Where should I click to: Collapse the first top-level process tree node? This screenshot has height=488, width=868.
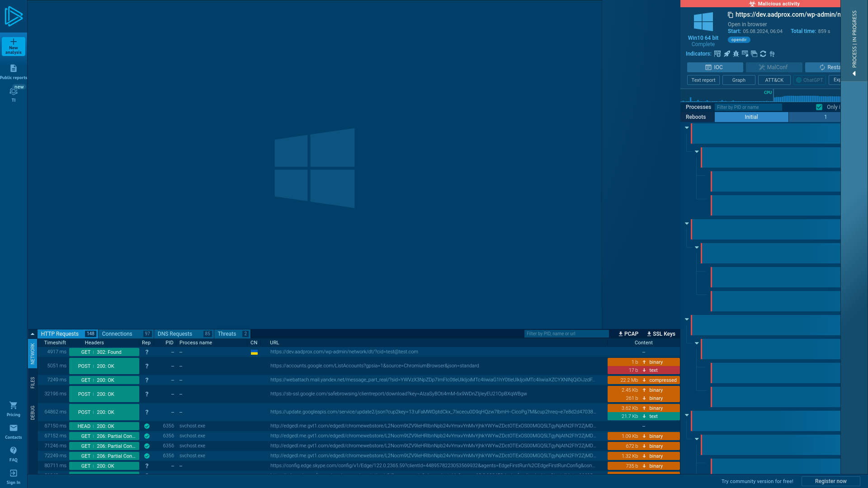pyautogui.click(x=687, y=128)
